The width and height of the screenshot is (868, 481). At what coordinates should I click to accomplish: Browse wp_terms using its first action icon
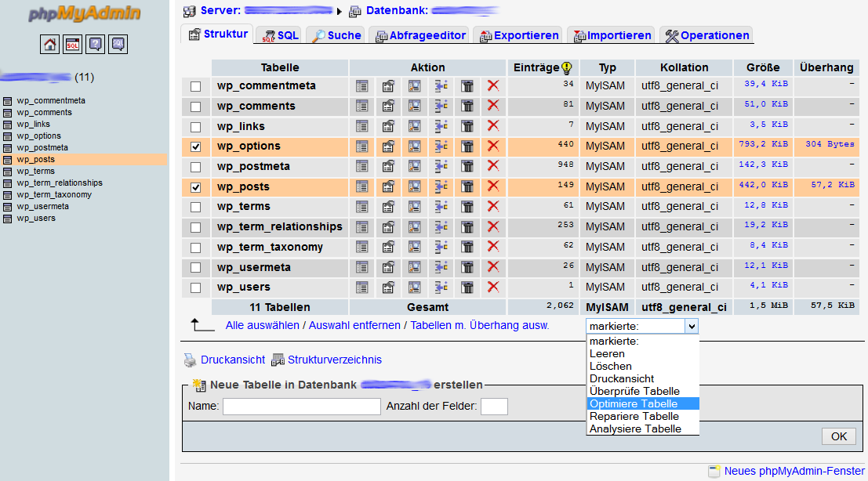coord(362,207)
